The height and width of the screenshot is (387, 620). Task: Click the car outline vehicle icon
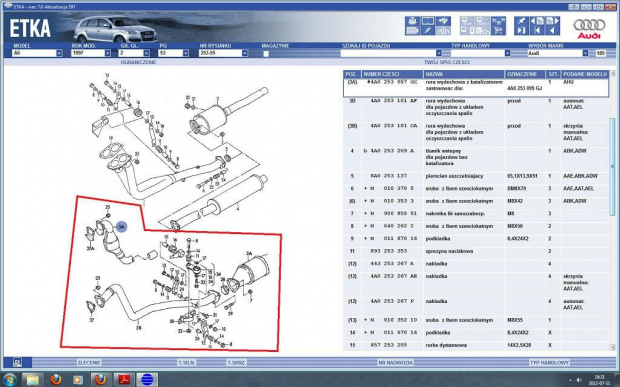tap(443, 30)
